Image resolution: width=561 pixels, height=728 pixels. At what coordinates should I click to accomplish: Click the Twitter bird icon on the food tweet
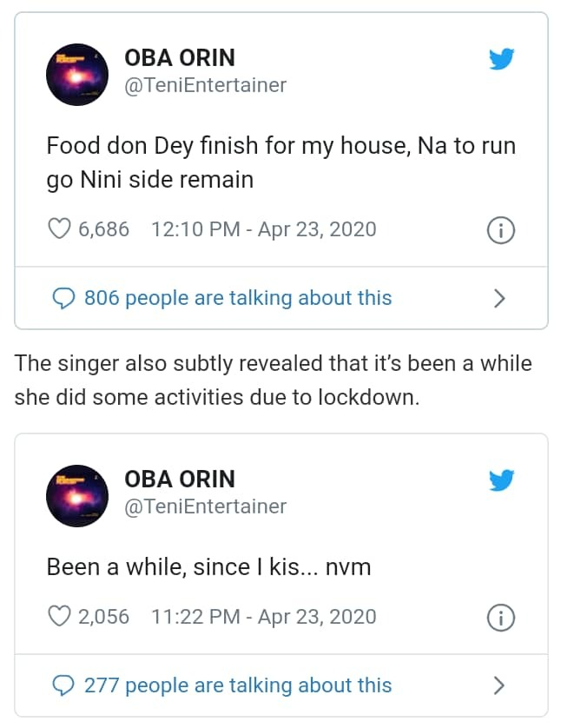[501, 59]
